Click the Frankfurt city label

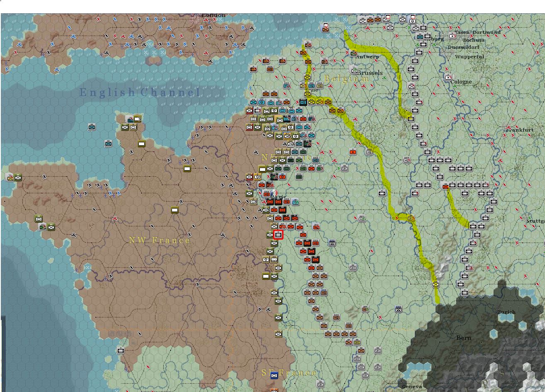[520, 130]
